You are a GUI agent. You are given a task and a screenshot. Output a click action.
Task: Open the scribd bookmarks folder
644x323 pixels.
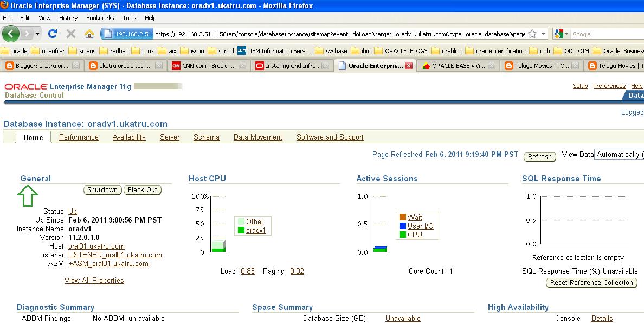[x=221, y=51]
